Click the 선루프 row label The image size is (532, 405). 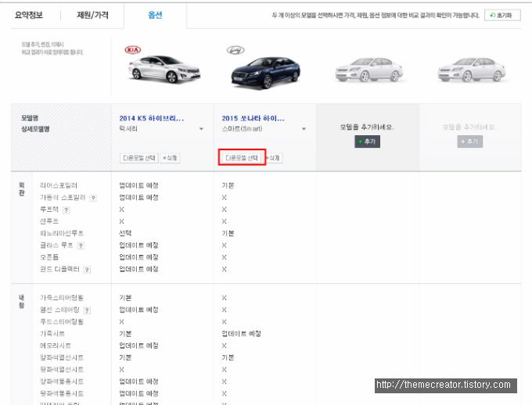pos(49,221)
